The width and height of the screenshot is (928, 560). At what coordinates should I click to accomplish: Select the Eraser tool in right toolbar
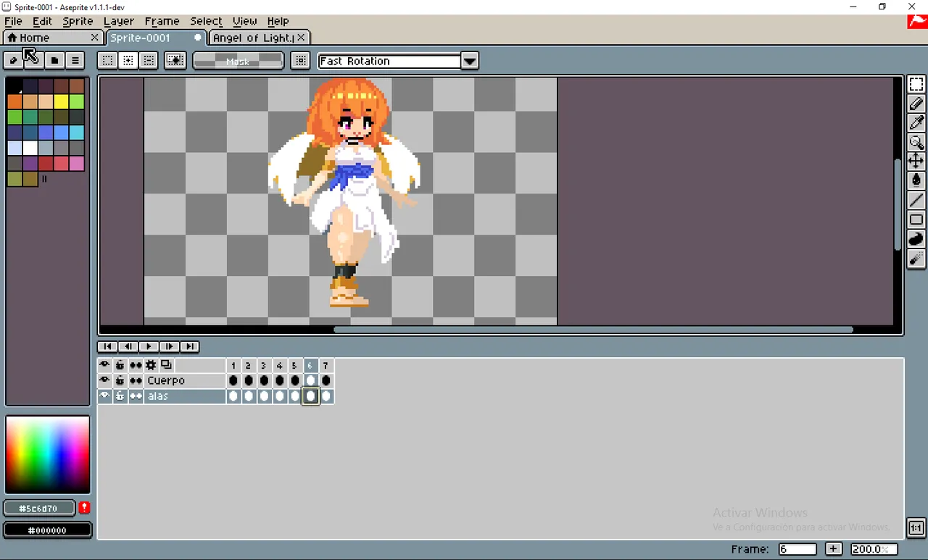(916, 104)
